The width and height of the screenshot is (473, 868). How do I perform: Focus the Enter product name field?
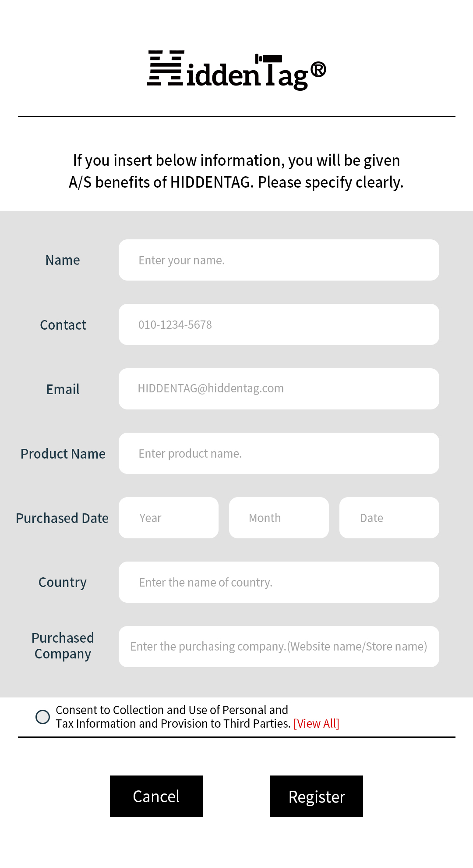coord(279,453)
